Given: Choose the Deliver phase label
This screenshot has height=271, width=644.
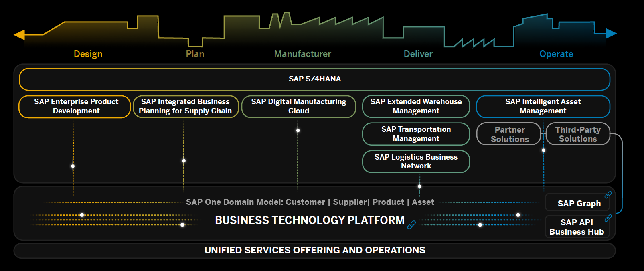Looking at the screenshot, I should point(418,54).
